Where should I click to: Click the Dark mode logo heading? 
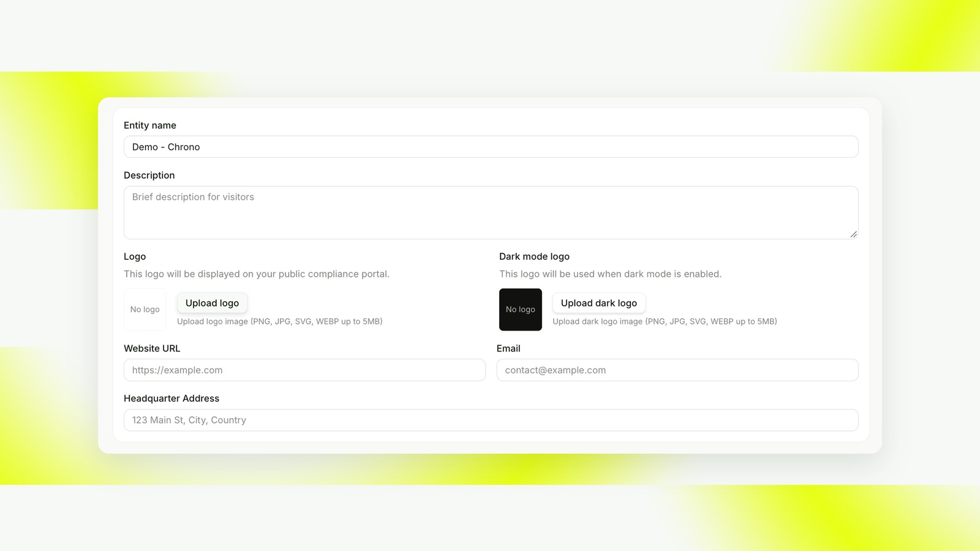click(534, 257)
